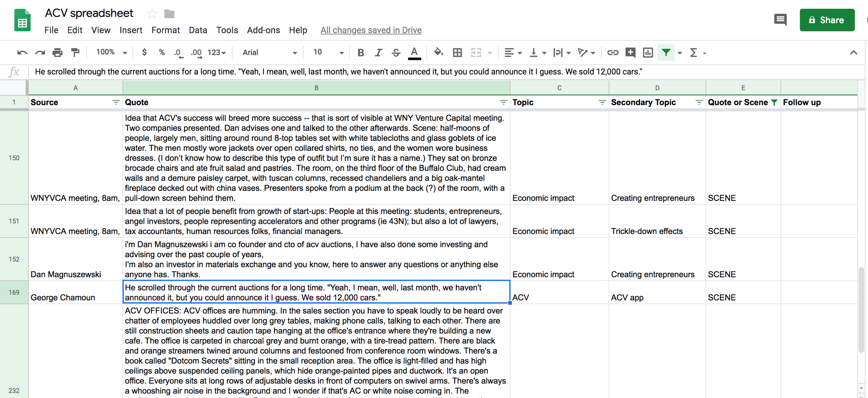Click the formula bar text
The image size is (868, 398).
(x=339, y=72)
